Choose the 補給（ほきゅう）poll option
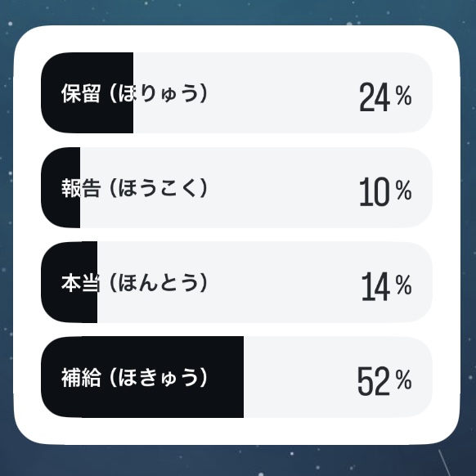Viewport: 476px width, 476px height. [x=236, y=377]
